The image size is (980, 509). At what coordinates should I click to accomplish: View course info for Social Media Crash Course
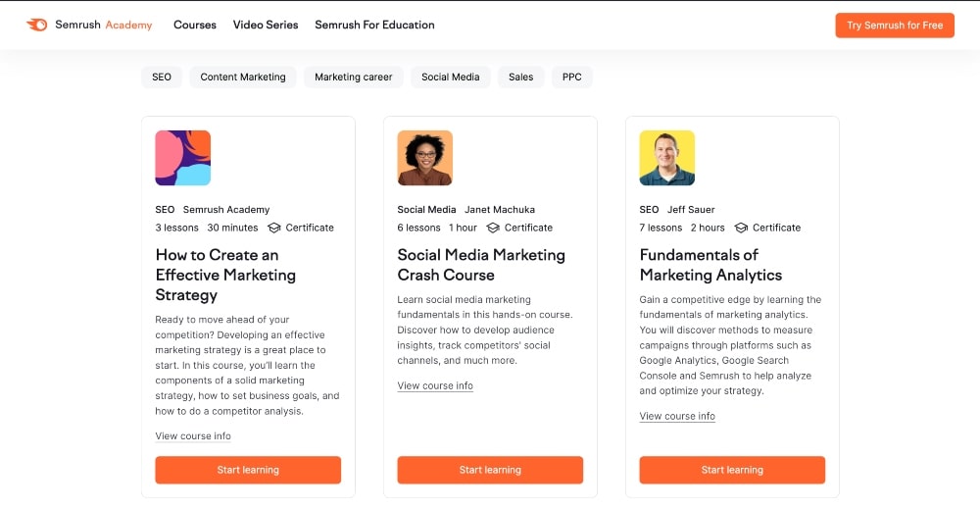[435, 386]
